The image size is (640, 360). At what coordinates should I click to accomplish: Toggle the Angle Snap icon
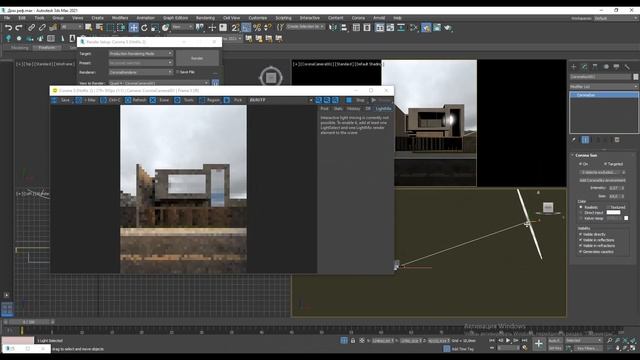[246, 27]
